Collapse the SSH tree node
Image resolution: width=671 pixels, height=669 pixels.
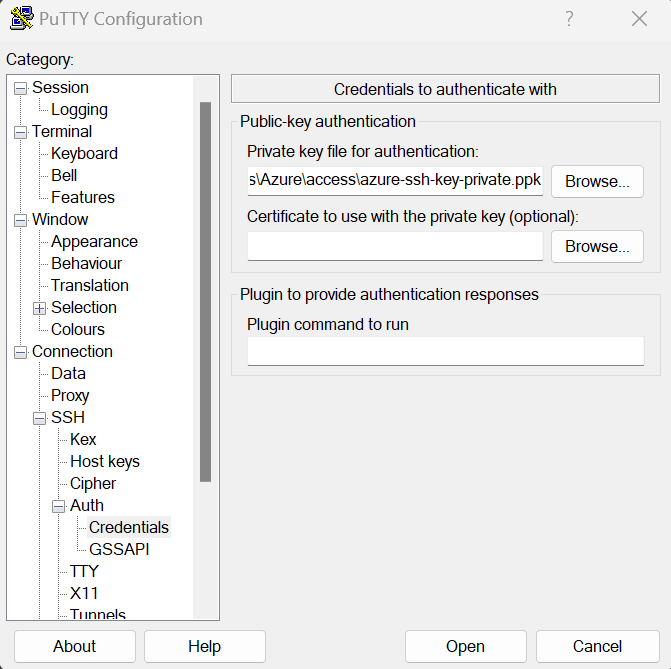click(x=39, y=419)
